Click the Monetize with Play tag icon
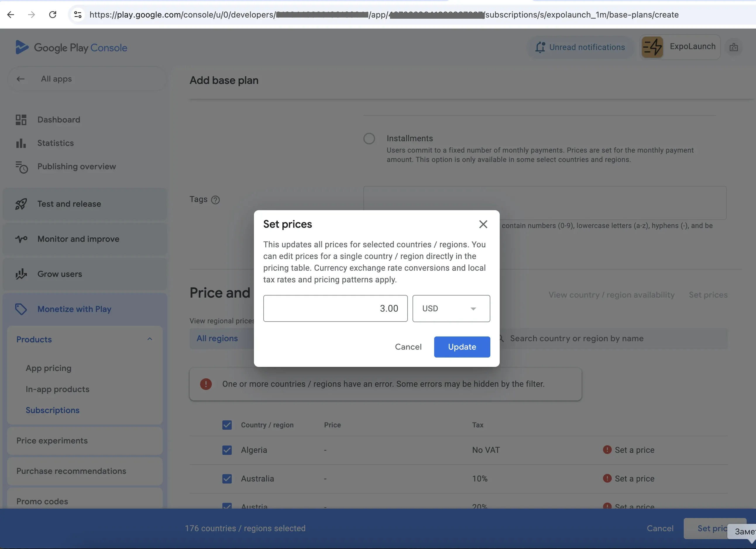756x549 pixels. [21, 309]
